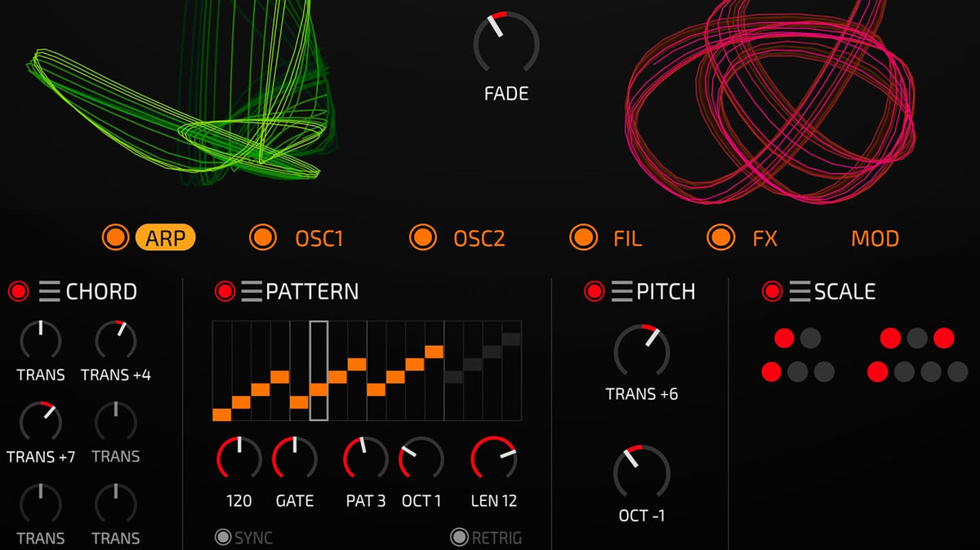Disable the SCALE module power button
The height and width of the screenshot is (550, 980).
(772, 291)
